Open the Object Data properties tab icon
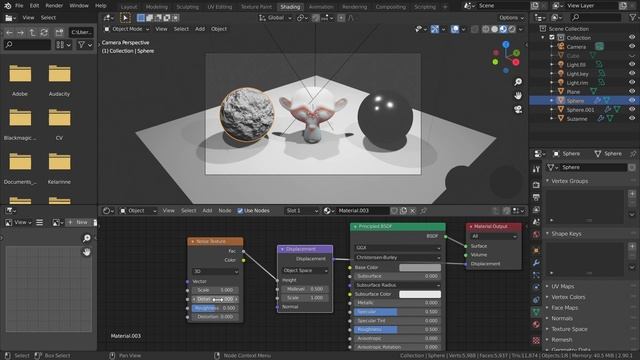The height and width of the screenshot is (360, 640). (x=536, y=312)
